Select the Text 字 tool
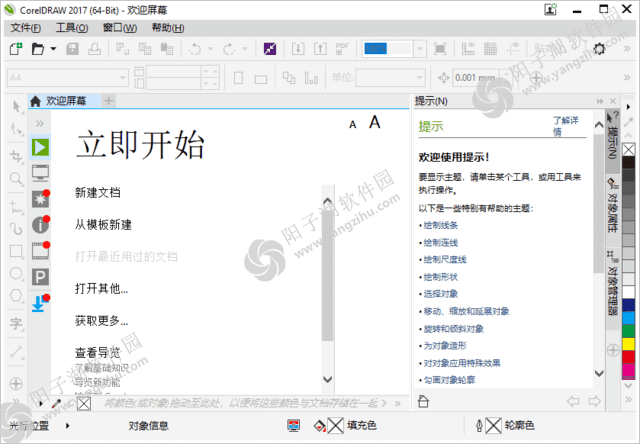 16,324
